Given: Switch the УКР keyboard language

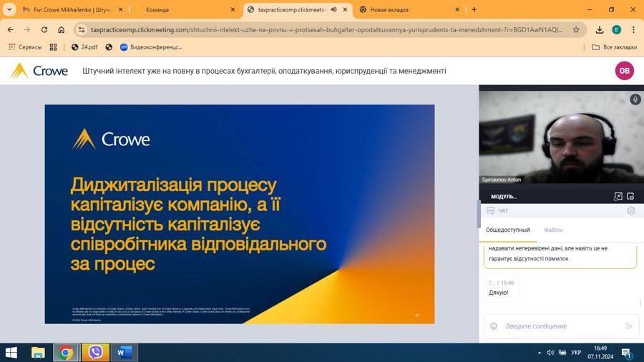Looking at the screenshot, I should click(576, 353).
